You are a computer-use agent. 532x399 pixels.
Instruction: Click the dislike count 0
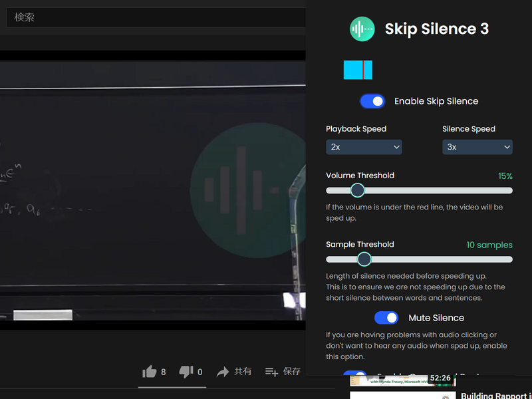click(x=200, y=372)
